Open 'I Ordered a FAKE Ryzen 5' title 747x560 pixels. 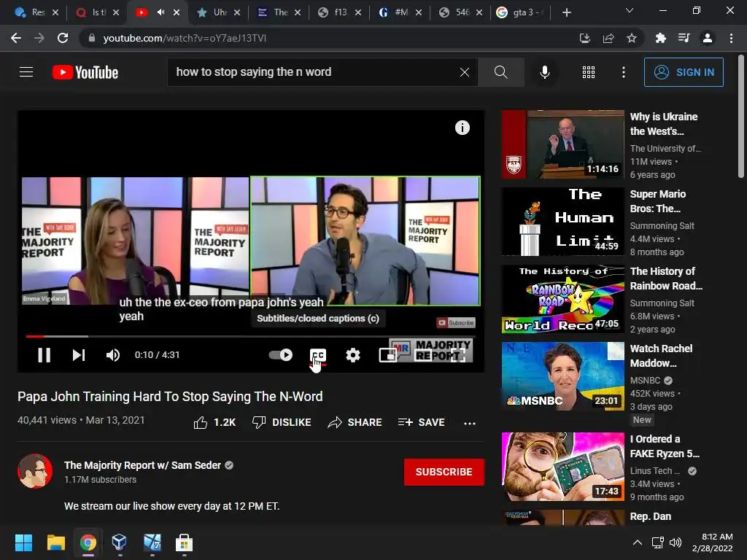click(665, 446)
